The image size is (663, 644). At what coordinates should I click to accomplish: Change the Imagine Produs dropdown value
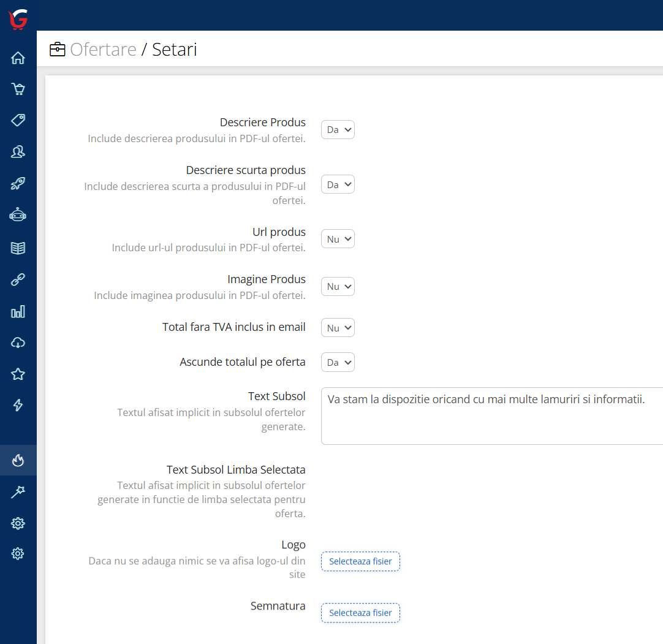338,287
